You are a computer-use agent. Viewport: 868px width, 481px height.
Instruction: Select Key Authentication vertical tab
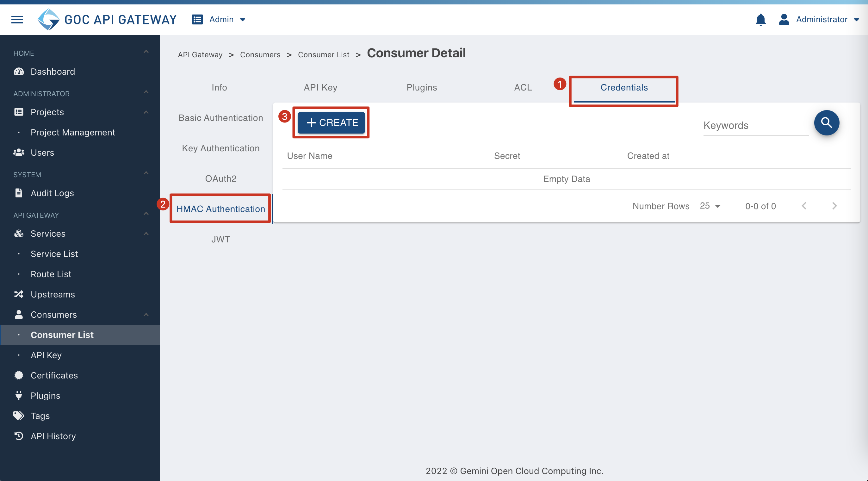(221, 148)
